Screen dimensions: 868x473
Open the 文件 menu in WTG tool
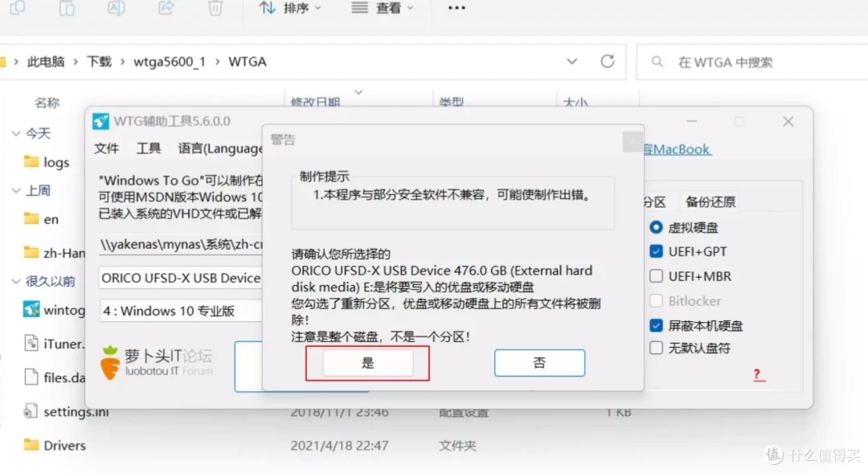(106, 149)
